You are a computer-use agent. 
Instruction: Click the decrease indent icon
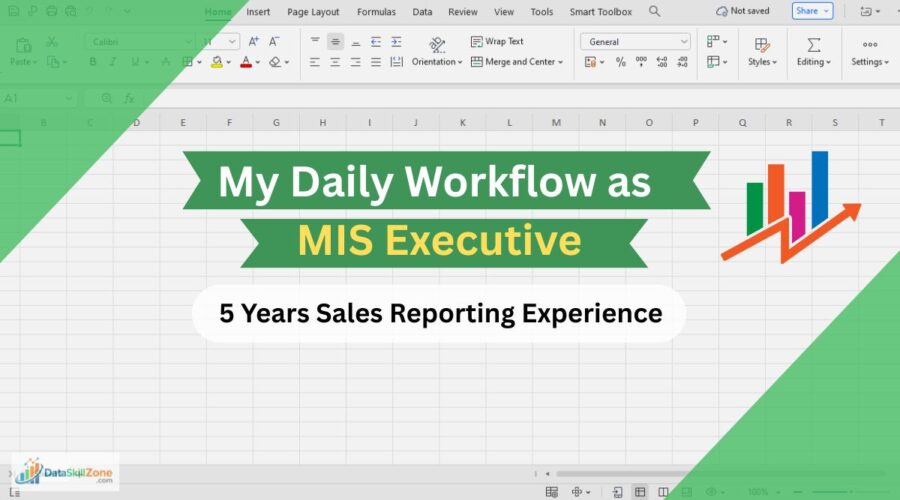click(x=376, y=41)
